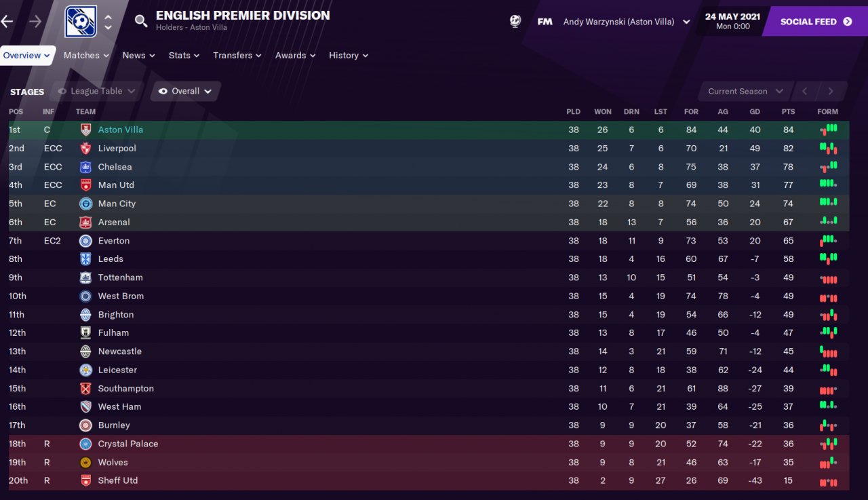
Task: Click the FM logo menu icon
Action: tap(545, 22)
